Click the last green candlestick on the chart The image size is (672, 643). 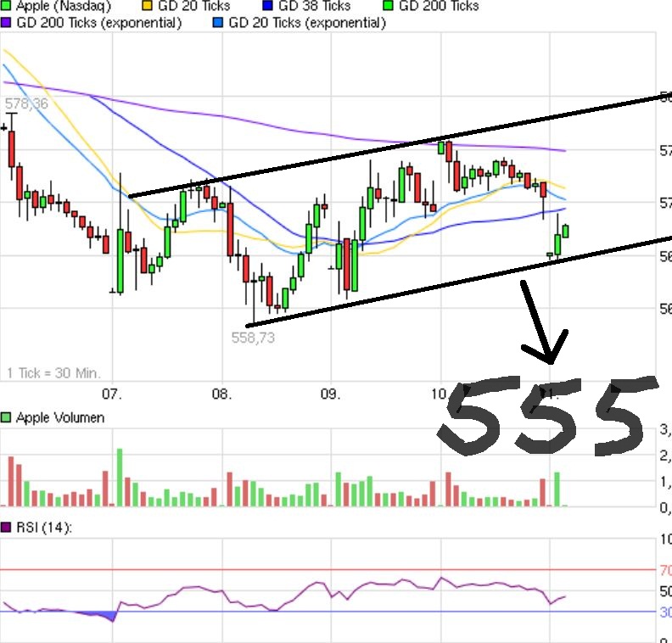click(565, 231)
